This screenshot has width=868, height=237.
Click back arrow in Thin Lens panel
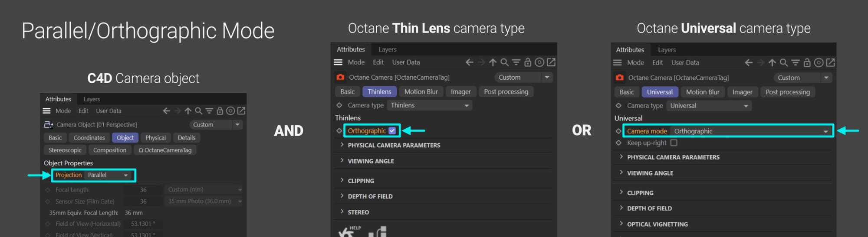click(x=470, y=62)
